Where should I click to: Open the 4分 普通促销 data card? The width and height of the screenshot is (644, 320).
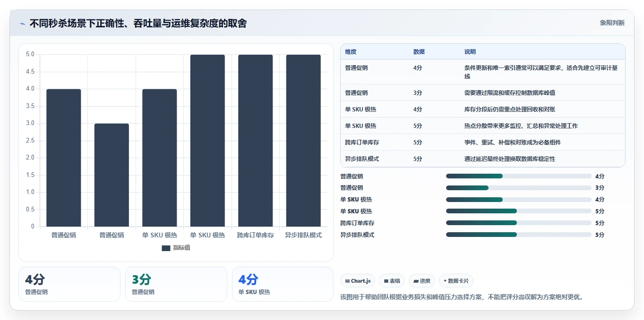[x=69, y=284]
